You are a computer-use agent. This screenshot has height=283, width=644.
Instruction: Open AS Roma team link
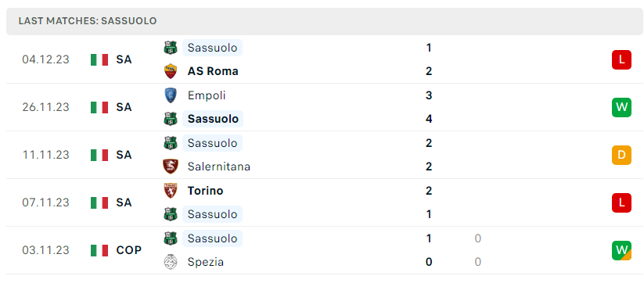coord(213,71)
